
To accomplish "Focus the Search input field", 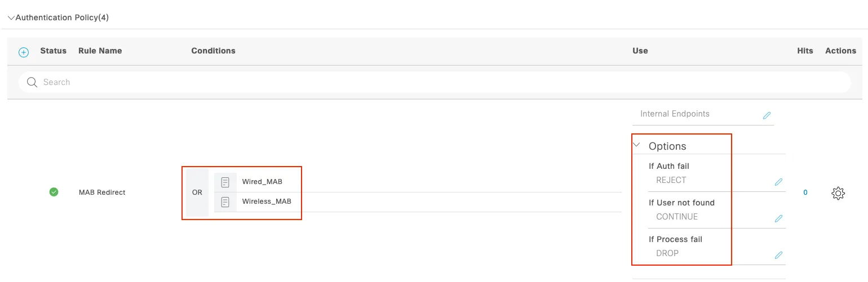I will point(434,82).
